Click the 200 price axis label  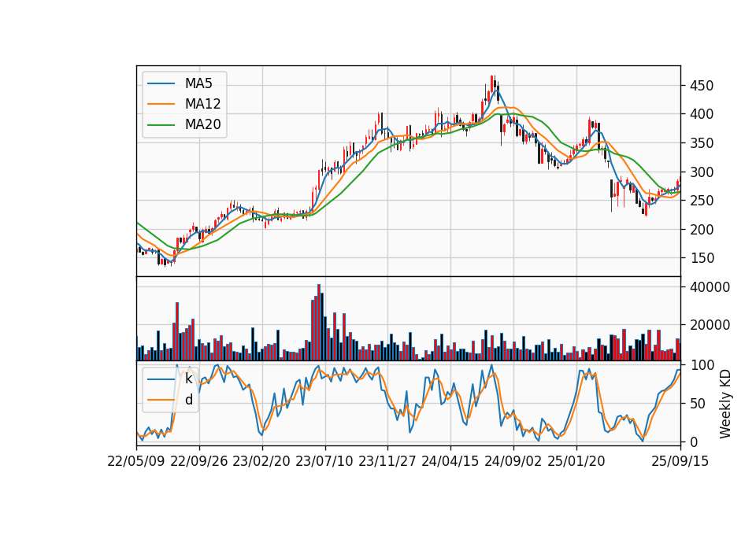pyautogui.click(x=702, y=229)
